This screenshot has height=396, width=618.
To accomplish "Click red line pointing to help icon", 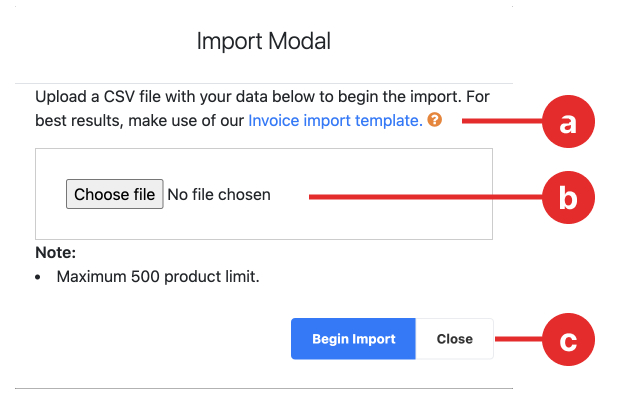I will [503, 121].
